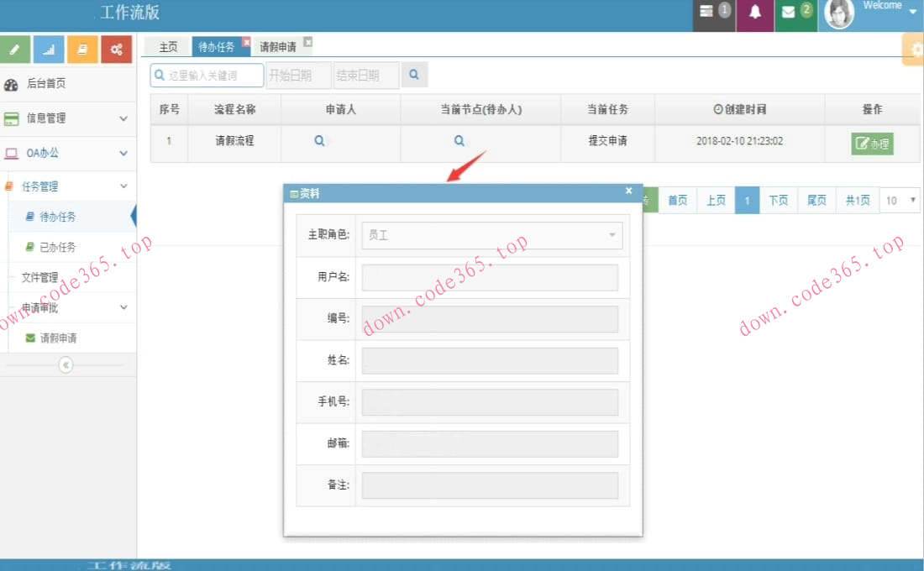Click the magnifier search button beside date fields
Screen dimensions: 924x571
[x=414, y=75]
